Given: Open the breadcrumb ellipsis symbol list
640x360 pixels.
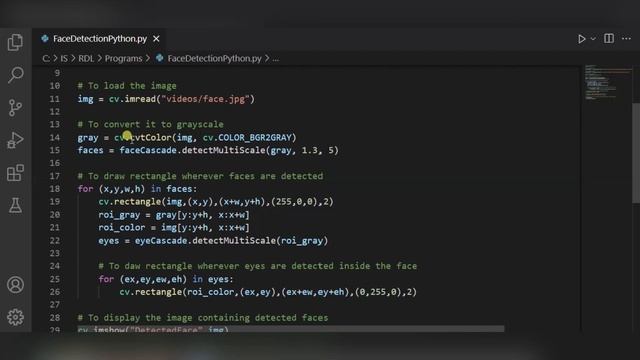Looking at the screenshot, I should coord(276,59).
